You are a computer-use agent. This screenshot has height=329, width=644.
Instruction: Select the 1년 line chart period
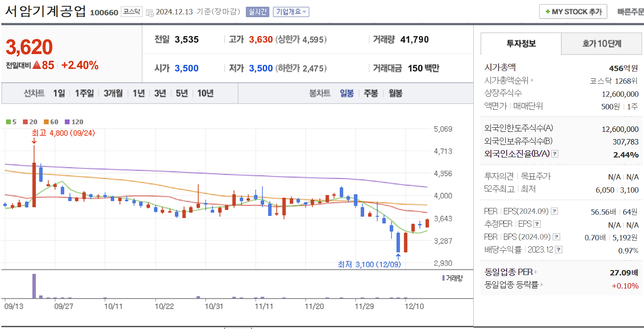[x=138, y=93]
